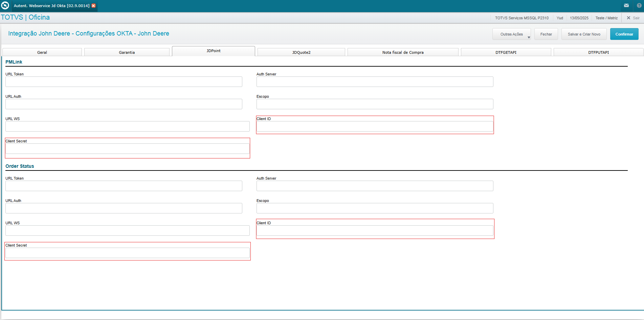Focus the Order Status Escopo field
The height and width of the screenshot is (320, 644).
pos(375,208)
